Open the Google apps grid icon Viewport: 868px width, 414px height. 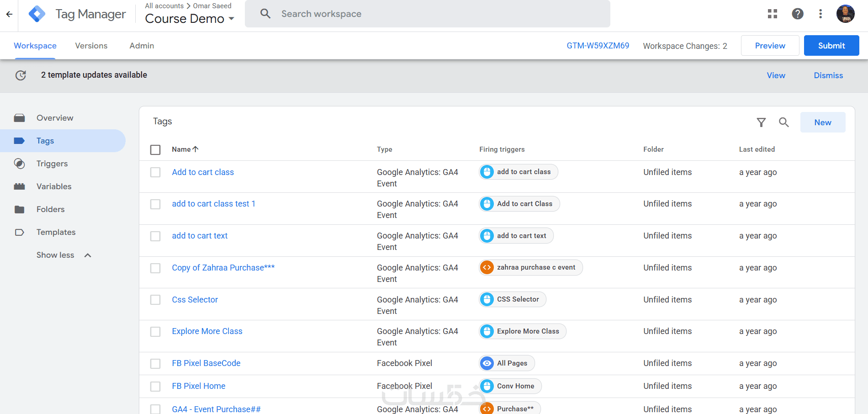click(x=773, y=14)
